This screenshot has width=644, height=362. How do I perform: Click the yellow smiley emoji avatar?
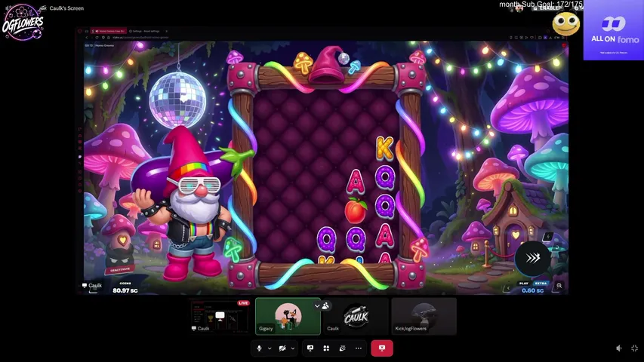pyautogui.click(x=566, y=23)
